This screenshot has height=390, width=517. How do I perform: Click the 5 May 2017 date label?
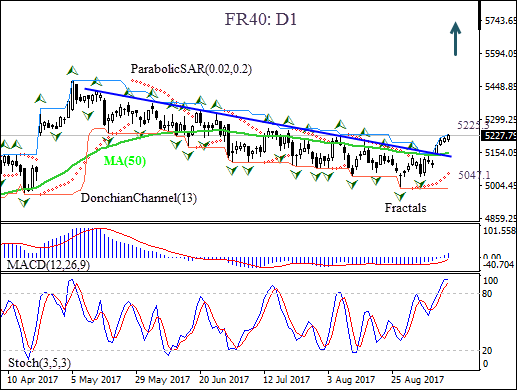(x=96, y=379)
